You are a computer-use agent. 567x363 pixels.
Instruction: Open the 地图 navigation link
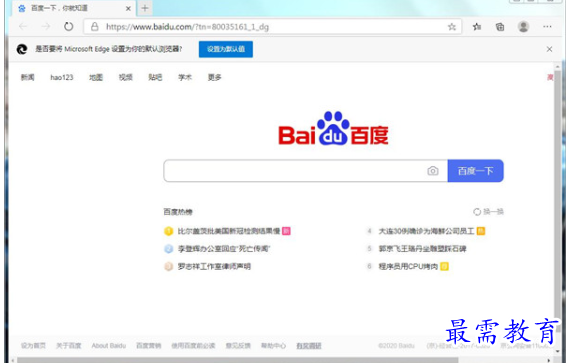(x=96, y=77)
